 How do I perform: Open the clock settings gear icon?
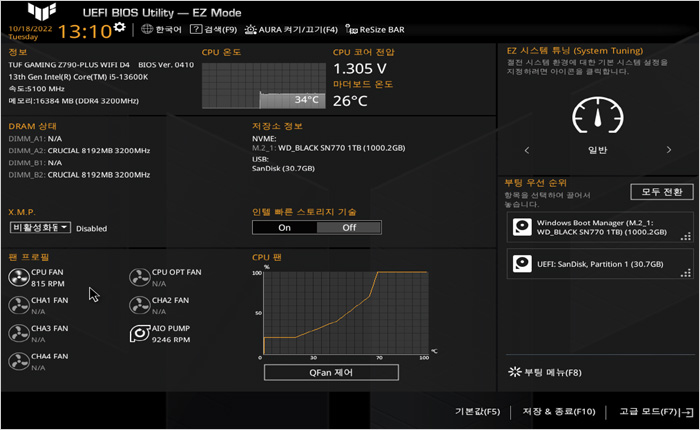[x=119, y=27]
